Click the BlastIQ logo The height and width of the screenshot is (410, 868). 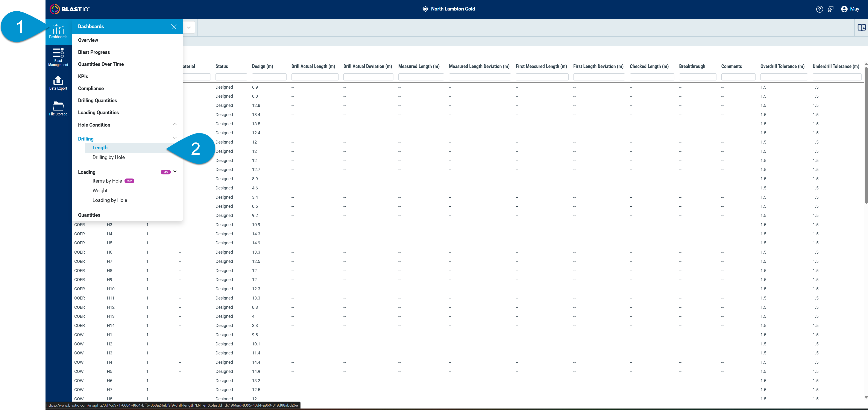[70, 9]
